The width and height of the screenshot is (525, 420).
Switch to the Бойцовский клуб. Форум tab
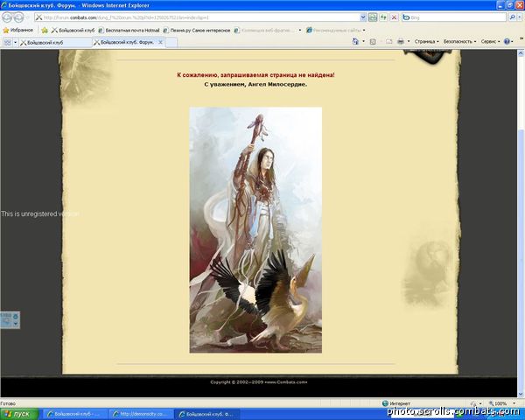(127, 42)
